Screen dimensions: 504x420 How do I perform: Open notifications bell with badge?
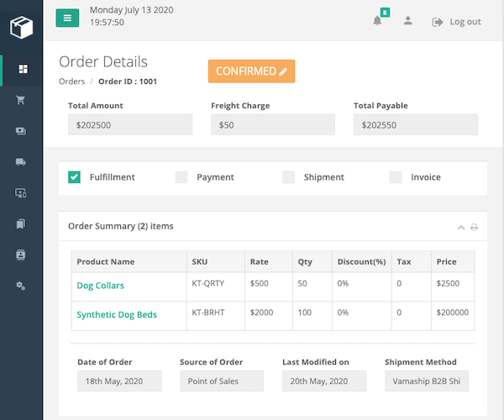pyautogui.click(x=378, y=21)
